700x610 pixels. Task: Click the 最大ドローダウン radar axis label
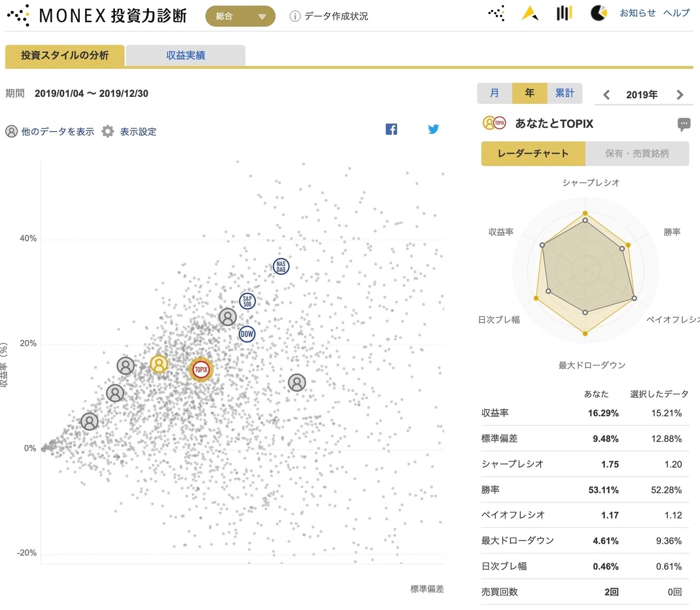point(592,366)
